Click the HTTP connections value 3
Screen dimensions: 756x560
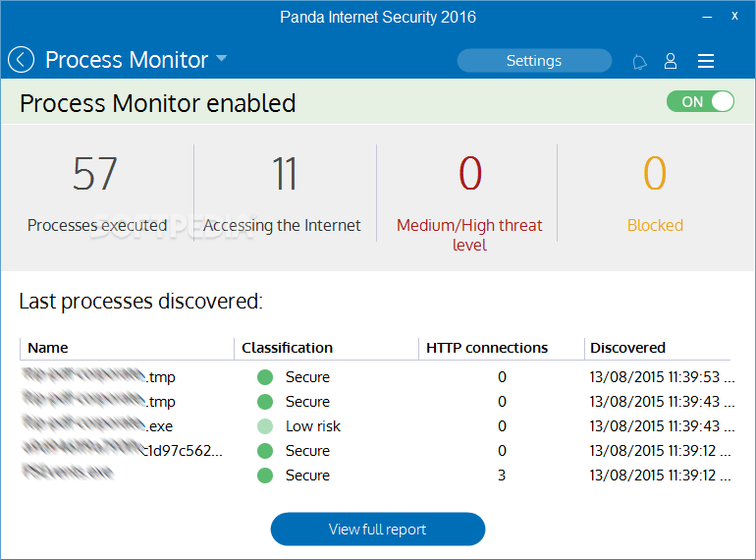pos(502,476)
